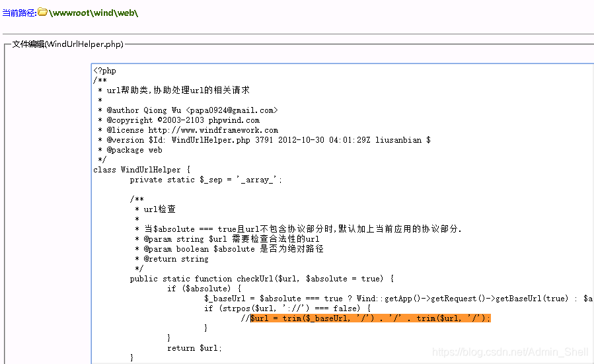This screenshot has height=364, width=594.
Task: Click the @license http://www.windframework.com line
Action: (188, 130)
